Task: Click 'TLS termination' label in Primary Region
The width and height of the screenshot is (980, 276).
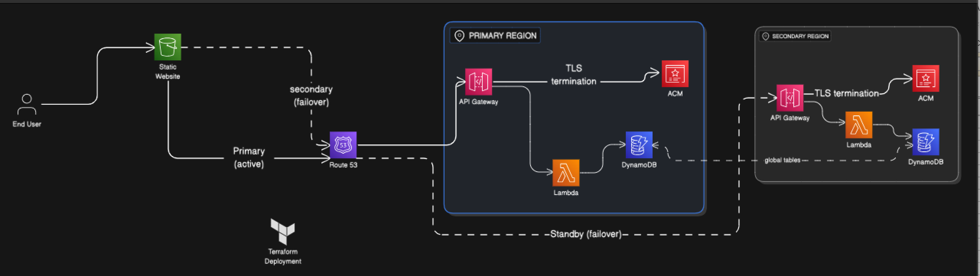Action: [574, 75]
